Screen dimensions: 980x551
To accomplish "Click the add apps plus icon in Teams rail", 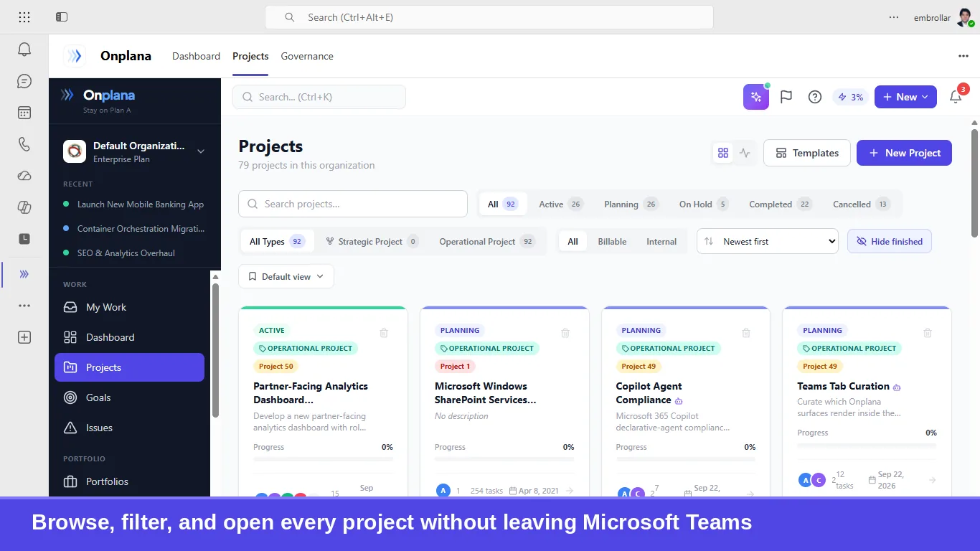I will click(x=24, y=337).
